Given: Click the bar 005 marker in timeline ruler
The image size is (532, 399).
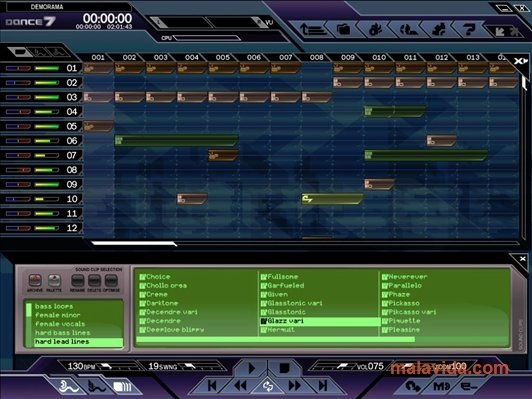Looking at the screenshot, I should (x=223, y=58).
